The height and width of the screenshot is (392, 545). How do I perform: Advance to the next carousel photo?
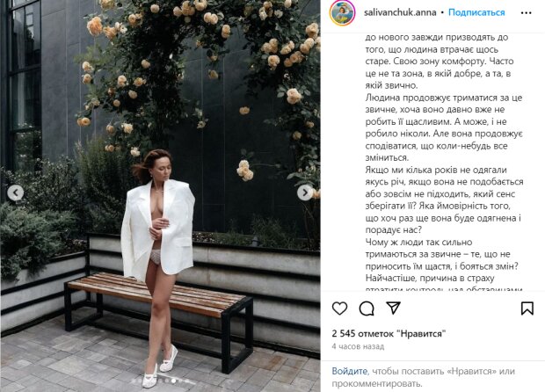coord(305,192)
